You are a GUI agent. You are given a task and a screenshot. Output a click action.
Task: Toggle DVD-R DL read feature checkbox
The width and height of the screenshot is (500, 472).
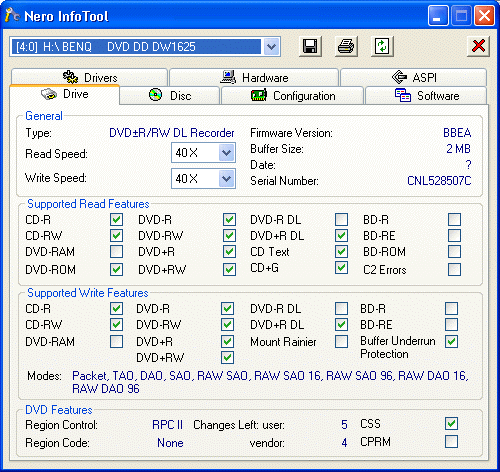[x=341, y=220]
